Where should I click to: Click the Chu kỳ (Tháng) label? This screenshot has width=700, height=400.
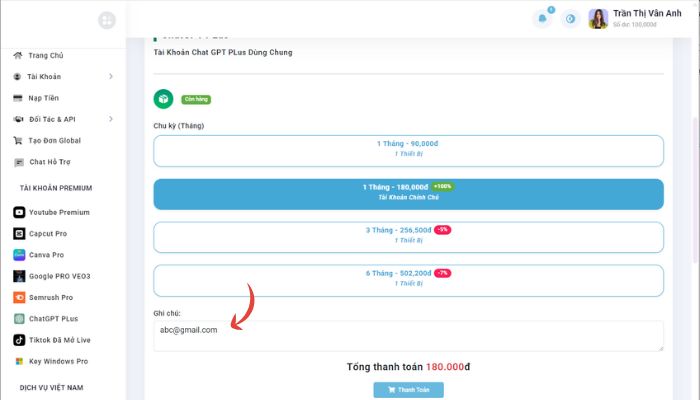(179, 126)
